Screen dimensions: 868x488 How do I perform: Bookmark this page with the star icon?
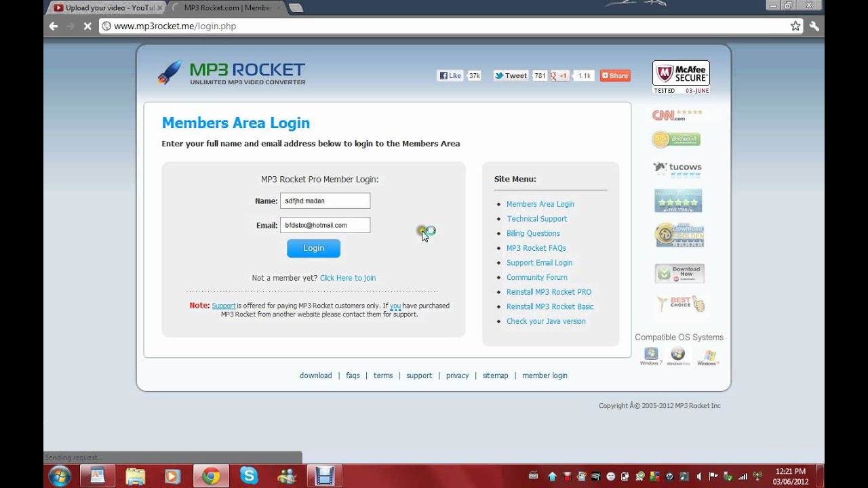click(x=795, y=26)
